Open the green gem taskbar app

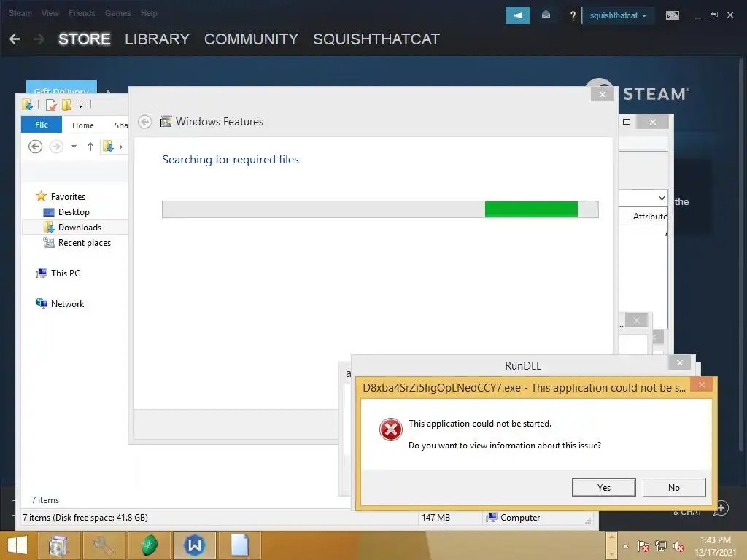149,545
